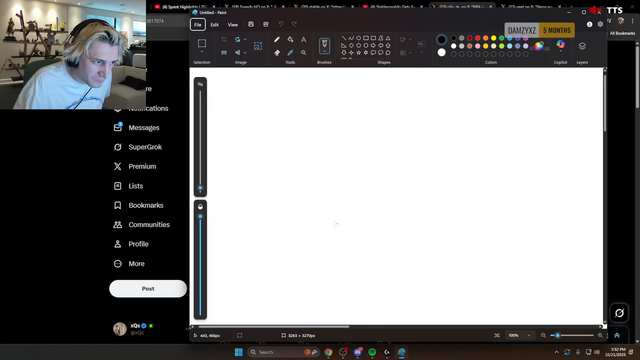Open Communities in X sidebar
The image size is (640, 360).
click(142, 225)
